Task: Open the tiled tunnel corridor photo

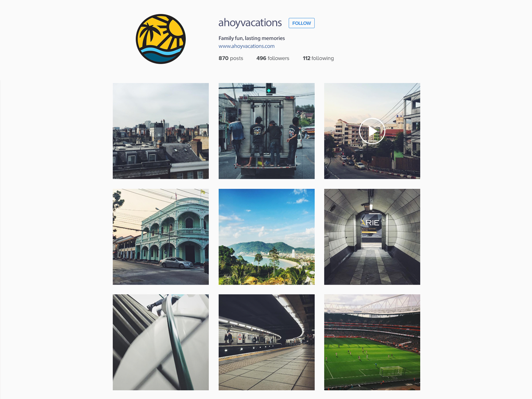Action: click(x=372, y=237)
